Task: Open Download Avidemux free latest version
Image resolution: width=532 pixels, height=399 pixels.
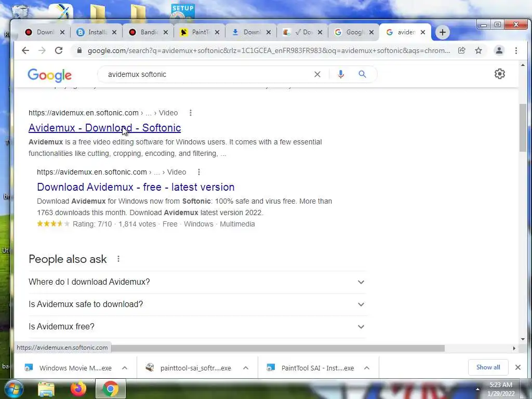Action: pos(136,187)
